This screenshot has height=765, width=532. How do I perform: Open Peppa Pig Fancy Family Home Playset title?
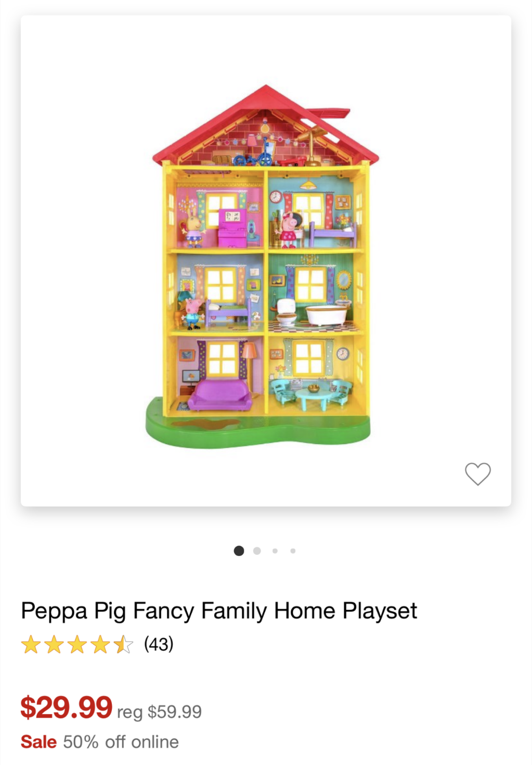coord(219,611)
